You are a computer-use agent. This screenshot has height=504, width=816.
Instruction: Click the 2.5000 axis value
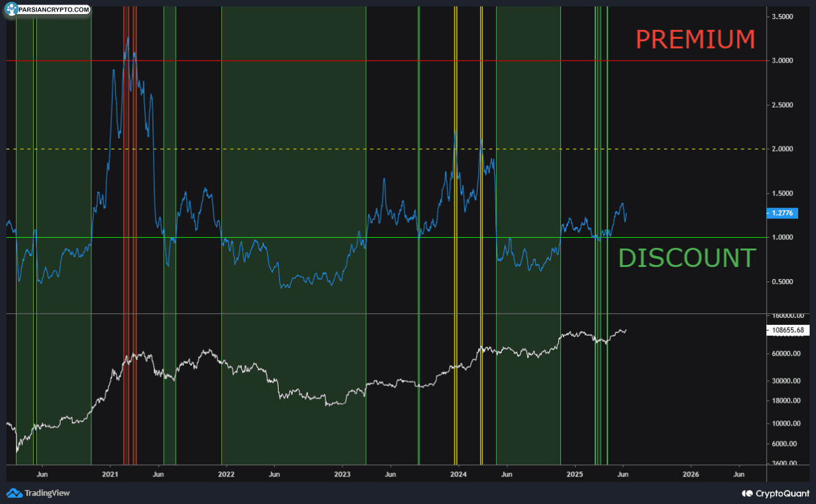point(782,105)
